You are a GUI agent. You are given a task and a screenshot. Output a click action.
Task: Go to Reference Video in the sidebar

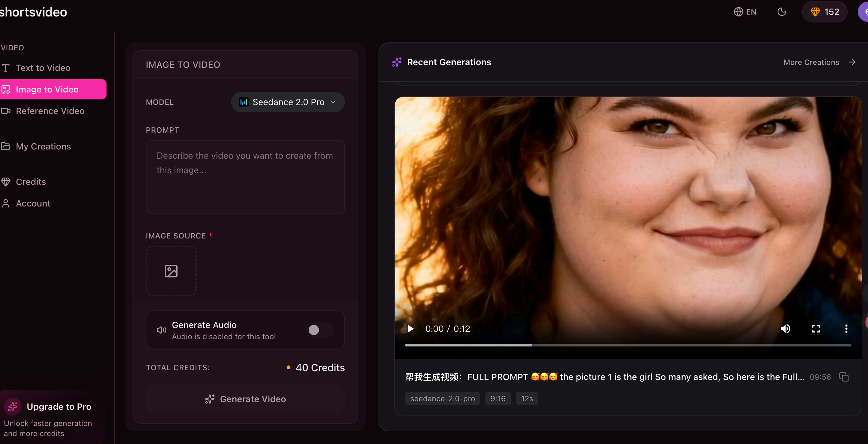[50, 111]
